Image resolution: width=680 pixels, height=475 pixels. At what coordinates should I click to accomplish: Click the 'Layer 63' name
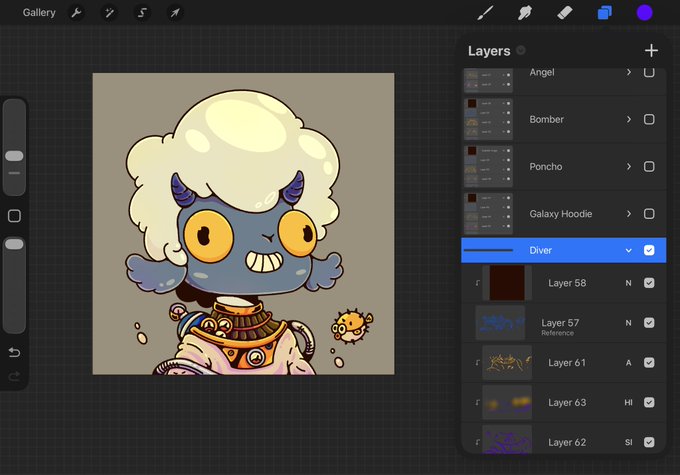point(567,403)
